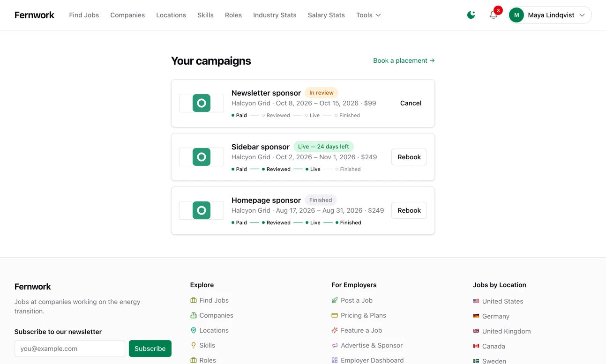This screenshot has width=606, height=364.
Task: Click United States flag icon
Action: 476,301
